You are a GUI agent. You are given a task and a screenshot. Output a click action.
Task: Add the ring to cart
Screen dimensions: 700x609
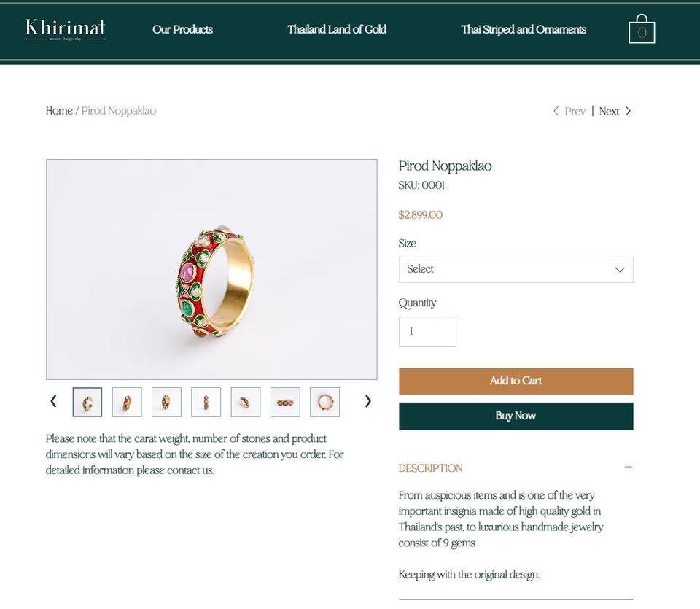point(516,381)
